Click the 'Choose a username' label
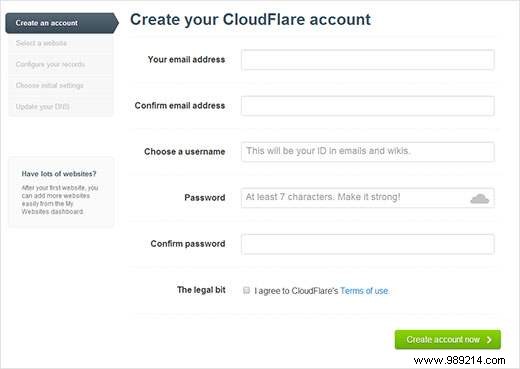 coord(184,152)
